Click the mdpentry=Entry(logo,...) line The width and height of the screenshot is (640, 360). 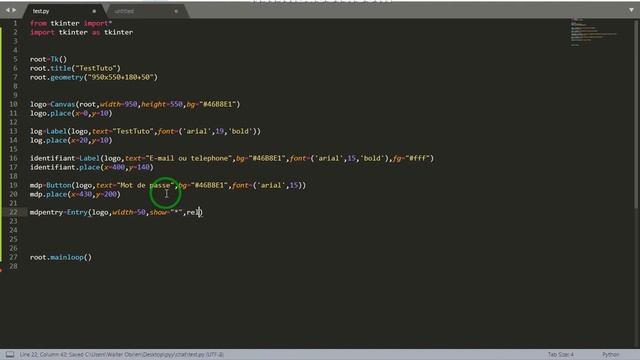[x=116, y=212]
